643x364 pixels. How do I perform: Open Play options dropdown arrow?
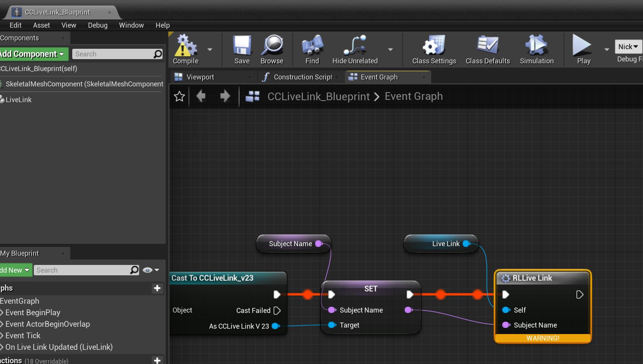607,50
